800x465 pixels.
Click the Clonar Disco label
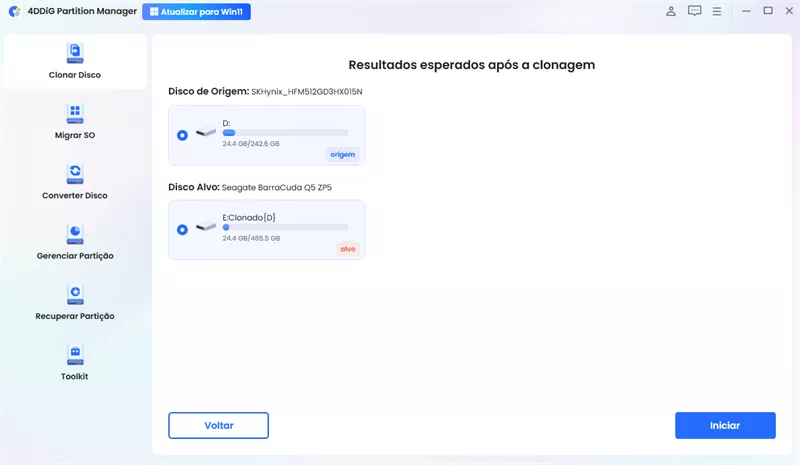point(75,75)
